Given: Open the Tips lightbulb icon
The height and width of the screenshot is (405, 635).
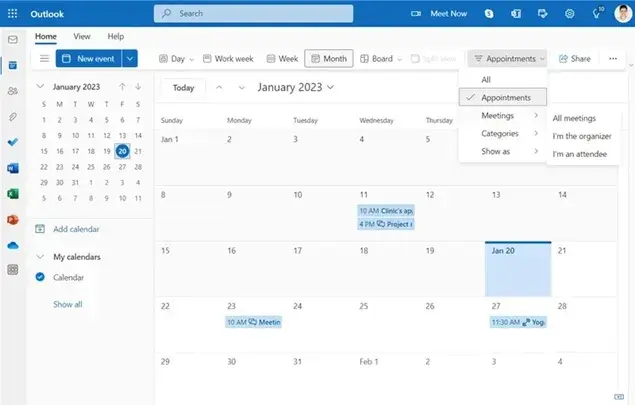Looking at the screenshot, I should pos(597,13).
